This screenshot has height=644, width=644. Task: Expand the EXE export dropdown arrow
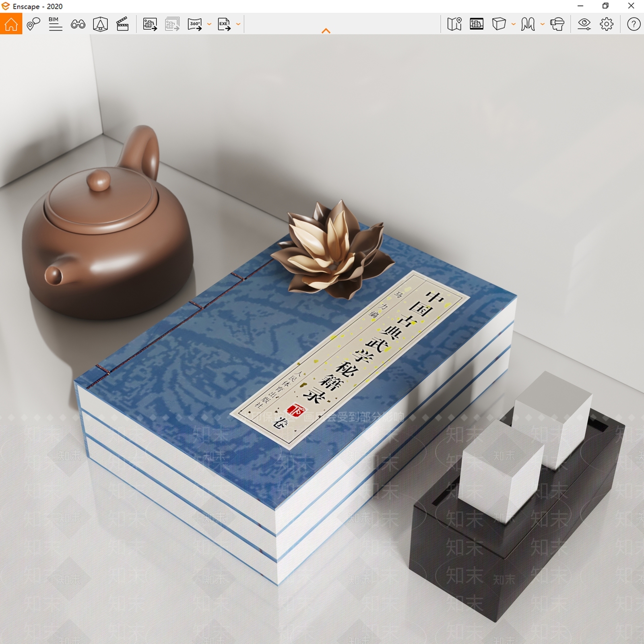coord(238,24)
